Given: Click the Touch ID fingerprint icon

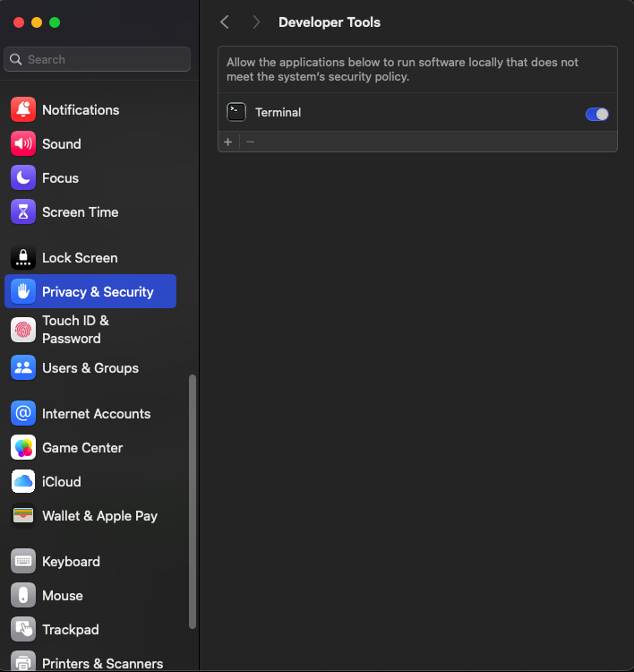Looking at the screenshot, I should (x=23, y=330).
